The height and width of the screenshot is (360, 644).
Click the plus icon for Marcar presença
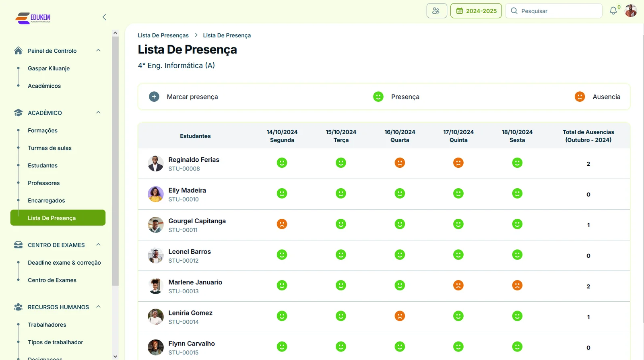(x=154, y=97)
